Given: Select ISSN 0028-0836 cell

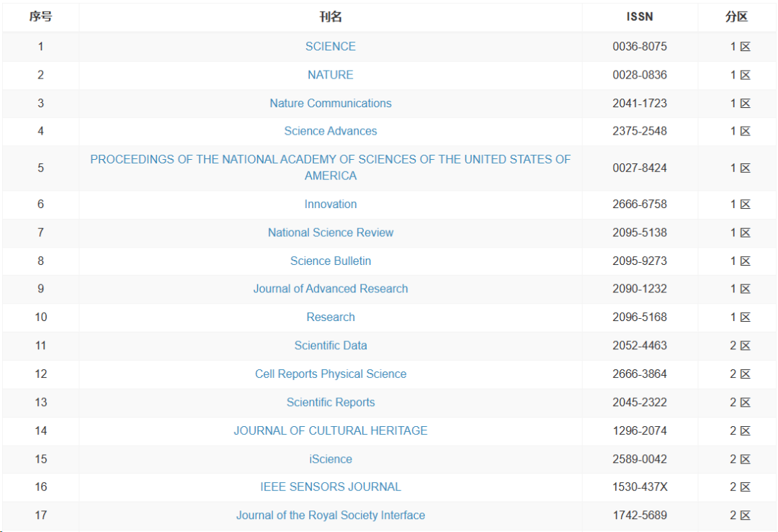Looking at the screenshot, I should [x=640, y=75].
